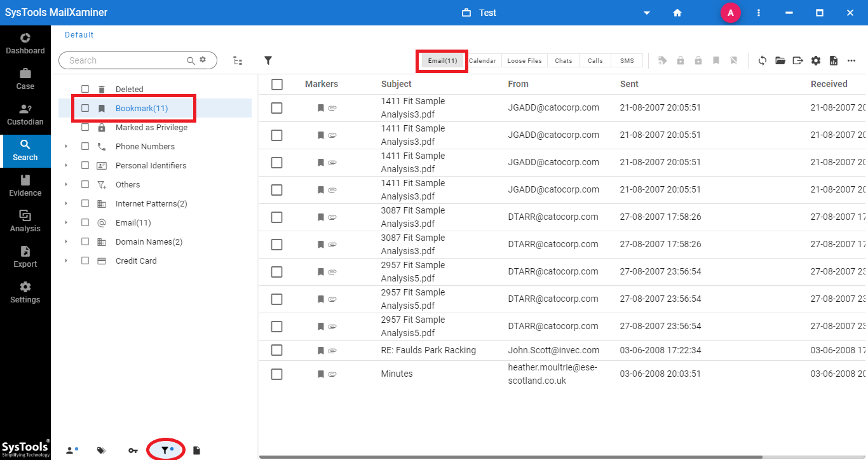Image resolution: width=868 pixels, height=460 pixels.
Task: Click the Home icon in the title bar
Action: [x=677, y=13]
